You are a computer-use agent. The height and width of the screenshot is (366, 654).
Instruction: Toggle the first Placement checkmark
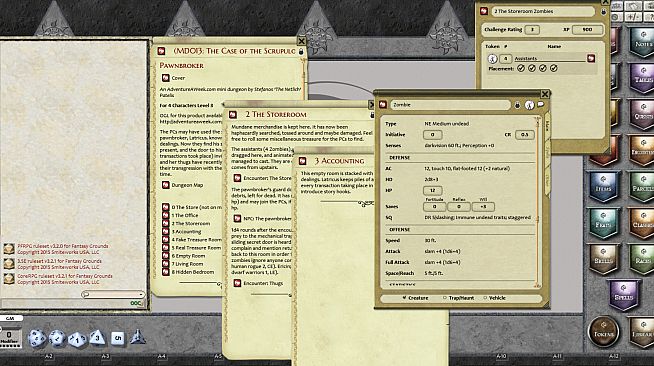click(x=521, y=68)
